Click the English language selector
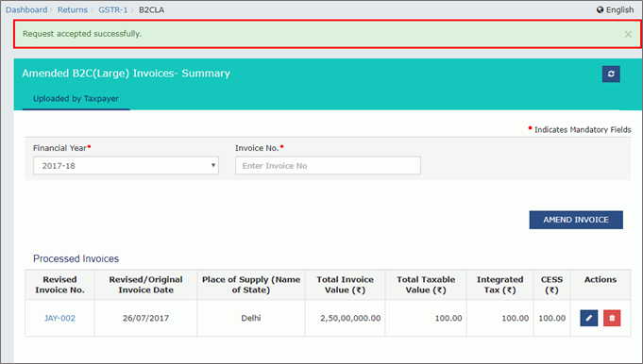Viewport: 643px width, 364px height. pyautogui.click(x=615, y=9)
